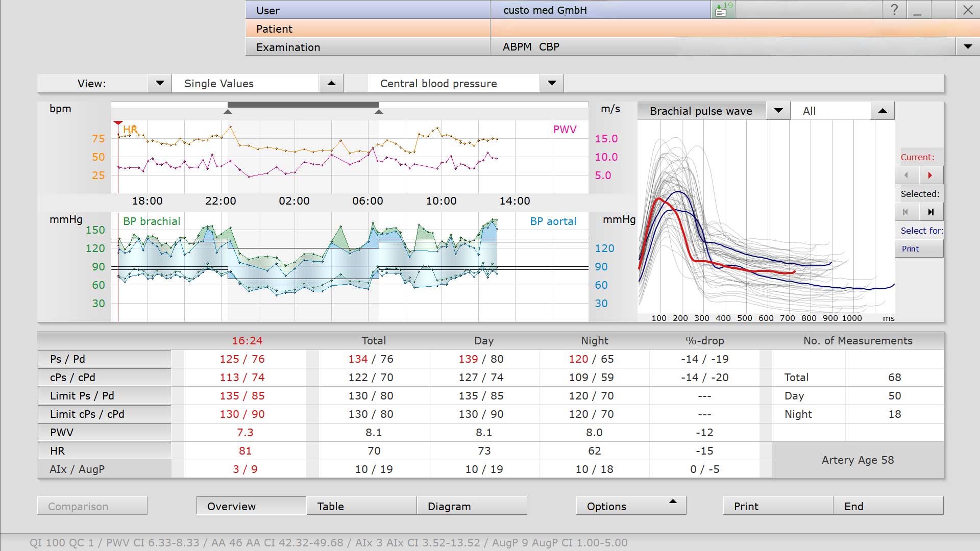Click the 125 / 76 current Ps/Pd value

(242, 359)
